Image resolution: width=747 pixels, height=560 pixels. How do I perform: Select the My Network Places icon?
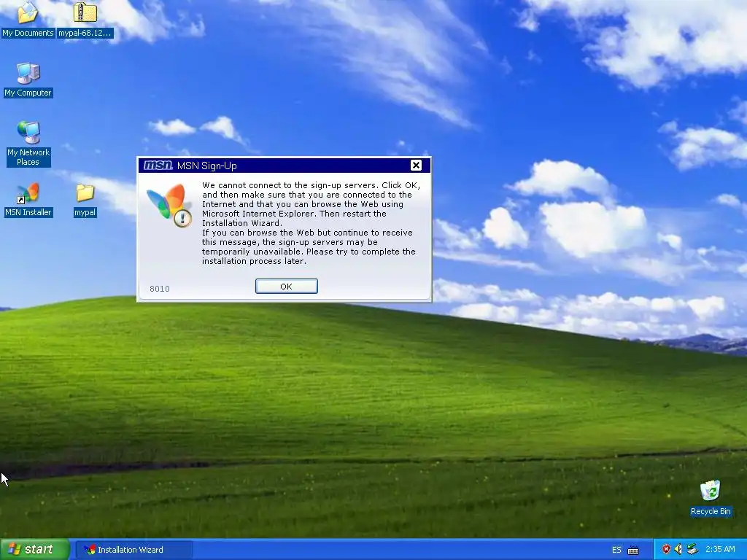tap(28, 143)
